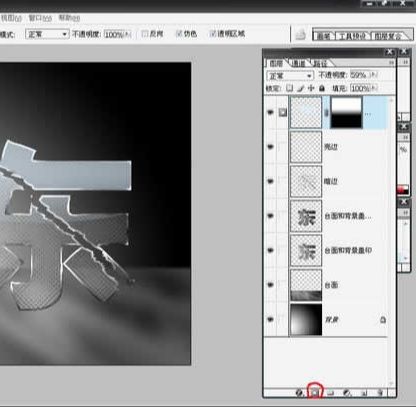The image size is (416, 407).
Task: Click the mask link icon on the top layer
Action: [326, 113]
